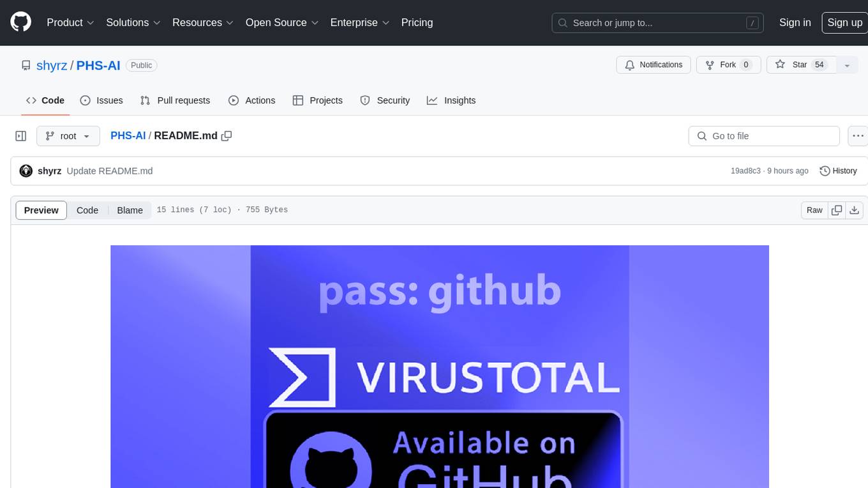Viewport: 868px width, 488px height.
Task: Expand the Open Source menu
Action: [281, 22]
